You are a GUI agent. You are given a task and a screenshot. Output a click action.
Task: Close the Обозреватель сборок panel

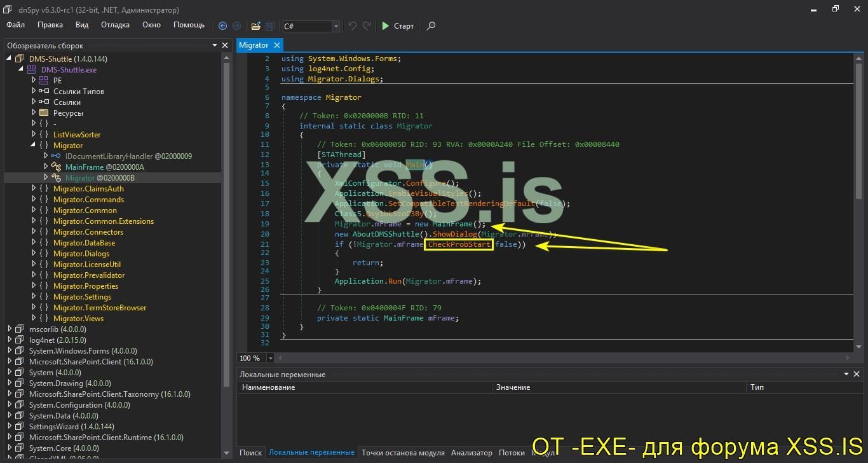(224, 45)
